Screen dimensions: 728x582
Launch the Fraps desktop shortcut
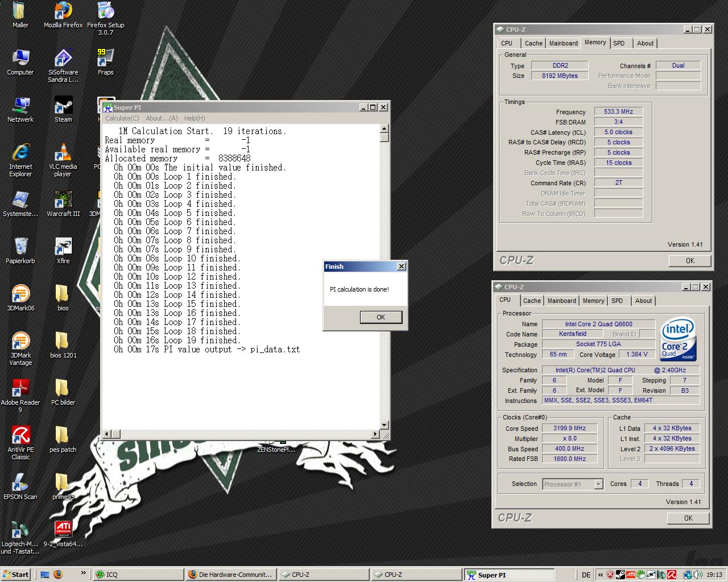(x=106, y=63)
